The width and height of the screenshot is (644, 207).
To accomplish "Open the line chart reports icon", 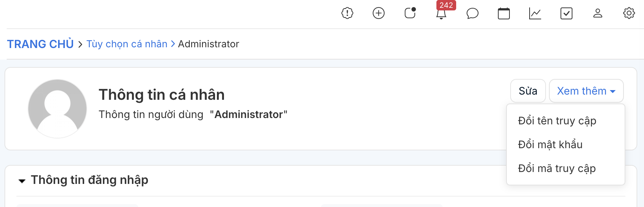I will point(535,13).
